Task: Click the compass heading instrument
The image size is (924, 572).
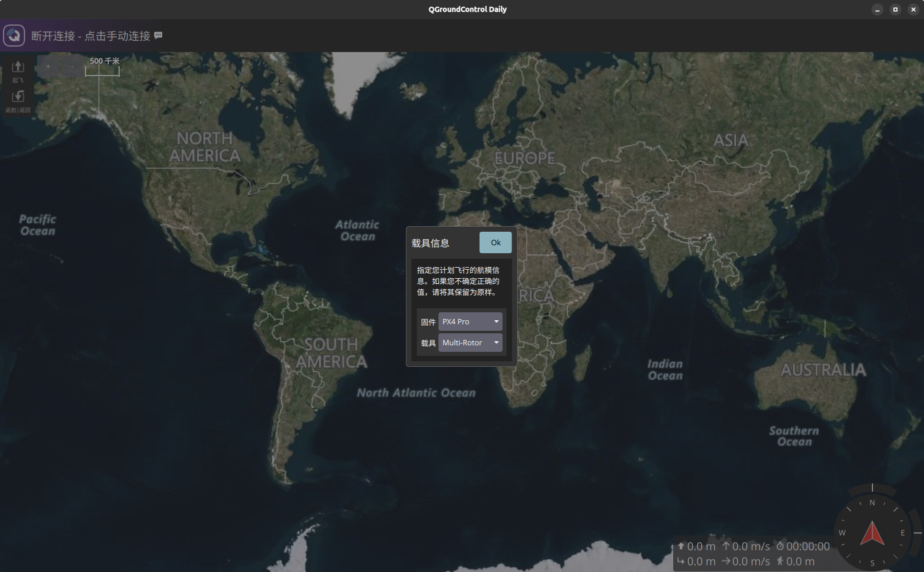Action: click(x=872, y=533)
